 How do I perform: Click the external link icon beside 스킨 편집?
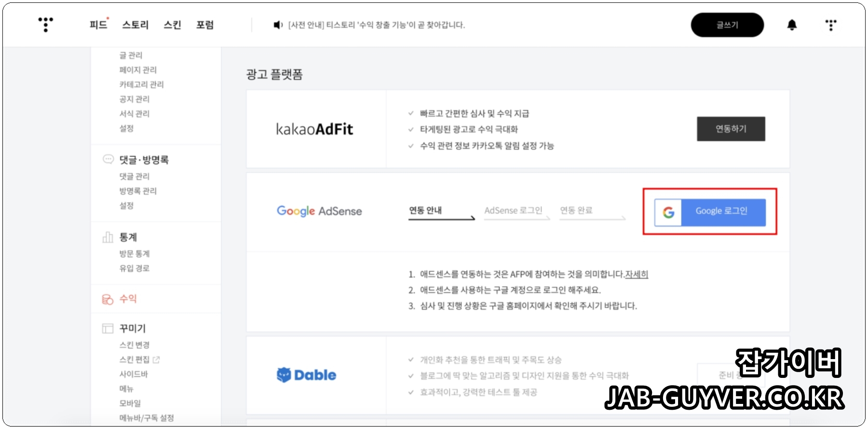pyautogui.click(x=156, y=360)
